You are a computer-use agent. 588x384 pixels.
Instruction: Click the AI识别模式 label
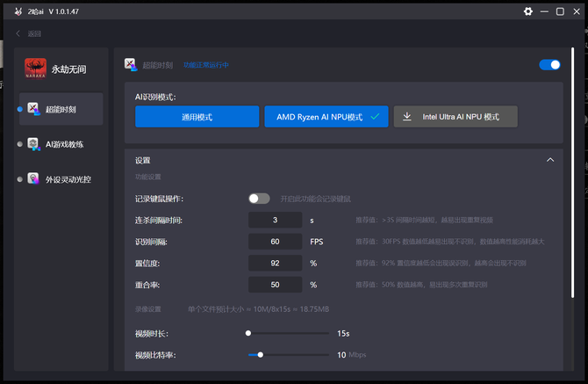pyautogui.click(x=155, y=98)
